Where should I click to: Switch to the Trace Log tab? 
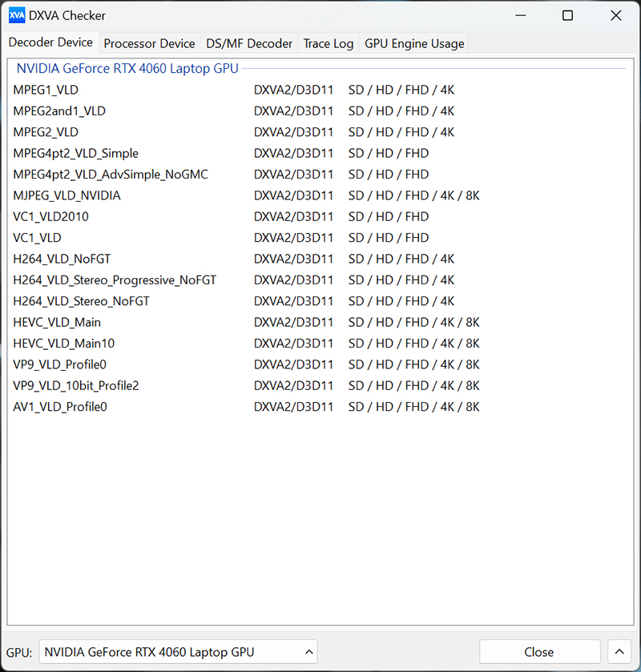[328, 43]
